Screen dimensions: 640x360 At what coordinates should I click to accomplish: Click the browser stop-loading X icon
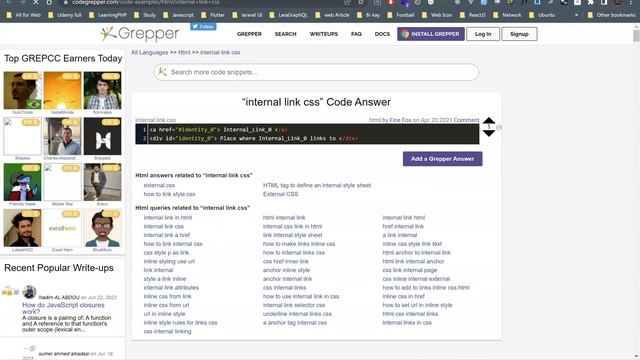36,2
